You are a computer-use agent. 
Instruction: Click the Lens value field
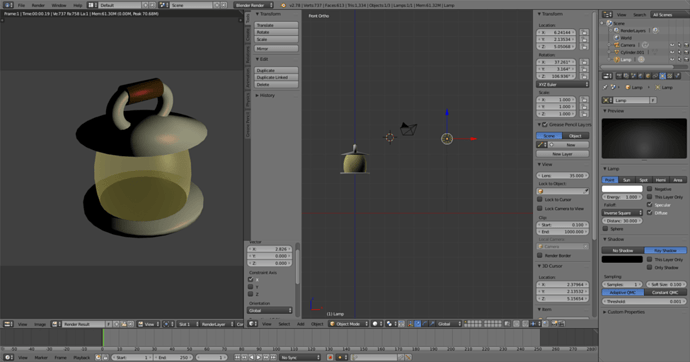(562, 176)
